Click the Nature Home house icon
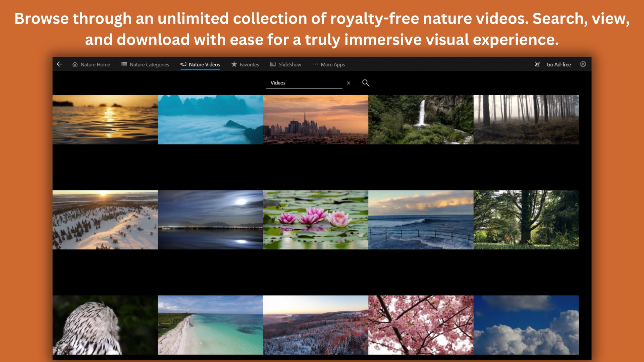644x362 pixels. pos(75,64)
